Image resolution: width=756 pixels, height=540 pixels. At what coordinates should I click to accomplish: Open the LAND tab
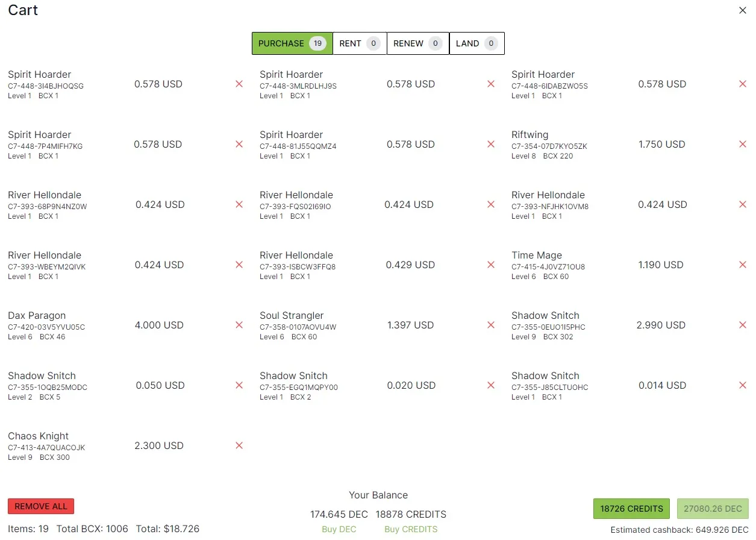coord(477,43)
